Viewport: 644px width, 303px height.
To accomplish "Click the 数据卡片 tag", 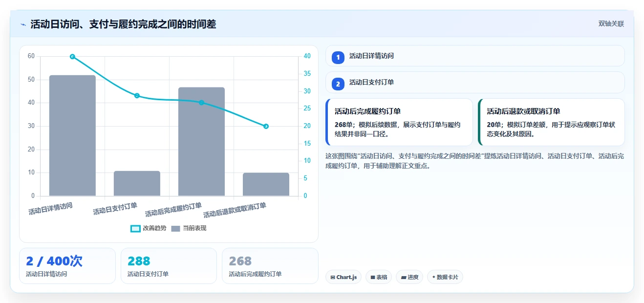I will tap(445, 277).
